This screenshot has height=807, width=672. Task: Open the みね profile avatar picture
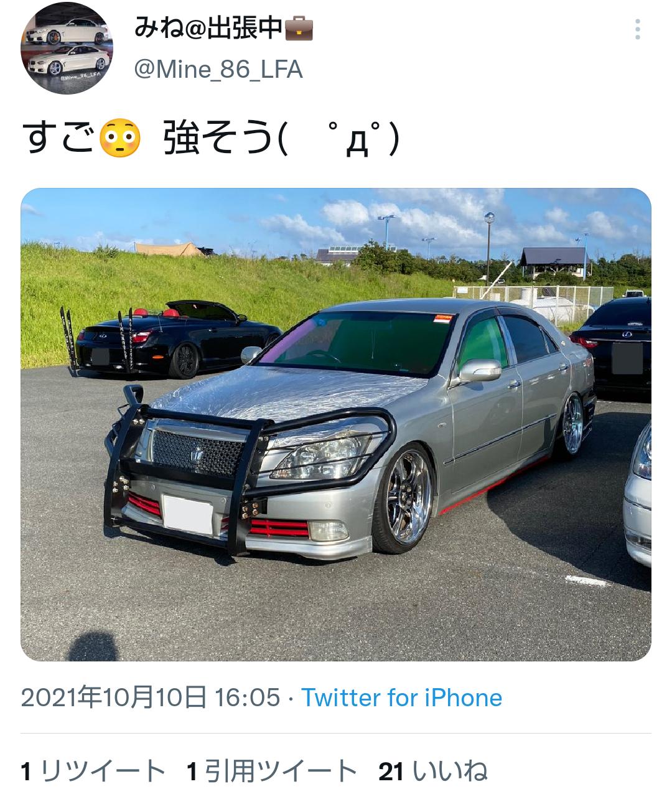(x=67, y=49)
